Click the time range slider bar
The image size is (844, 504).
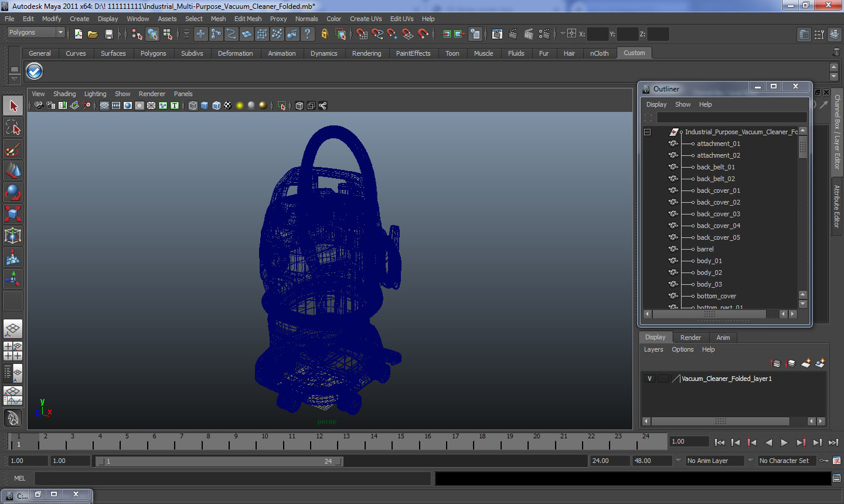coord(220,461)
